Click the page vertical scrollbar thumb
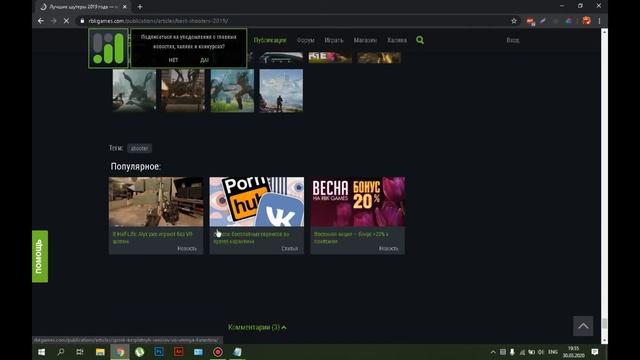This screenshot has height=360, width=640. (604, 324)
